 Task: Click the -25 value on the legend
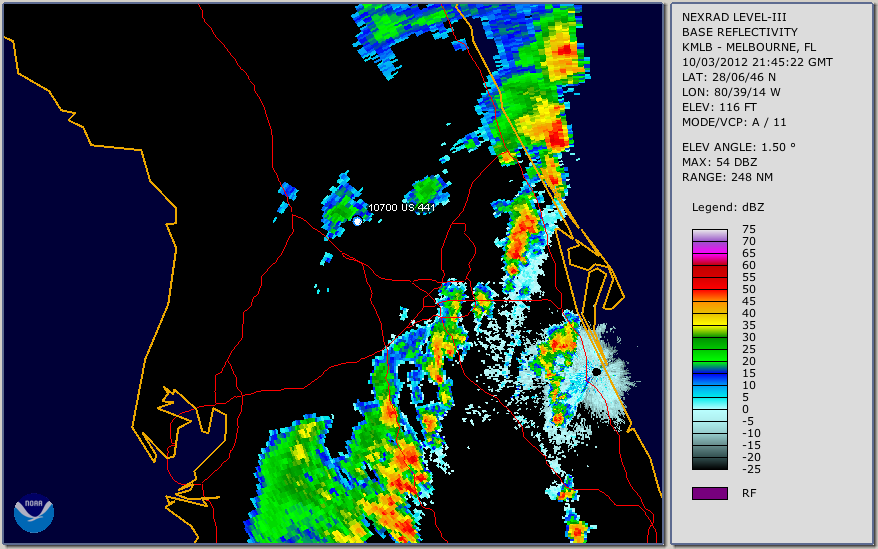point(749,469)
